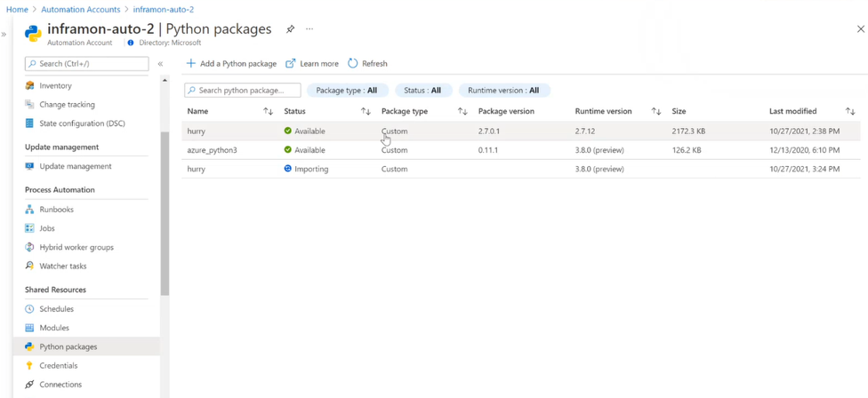Screen dimensions: 868x398
Task: Click the search python package field
Action: [x=243, y=91]
